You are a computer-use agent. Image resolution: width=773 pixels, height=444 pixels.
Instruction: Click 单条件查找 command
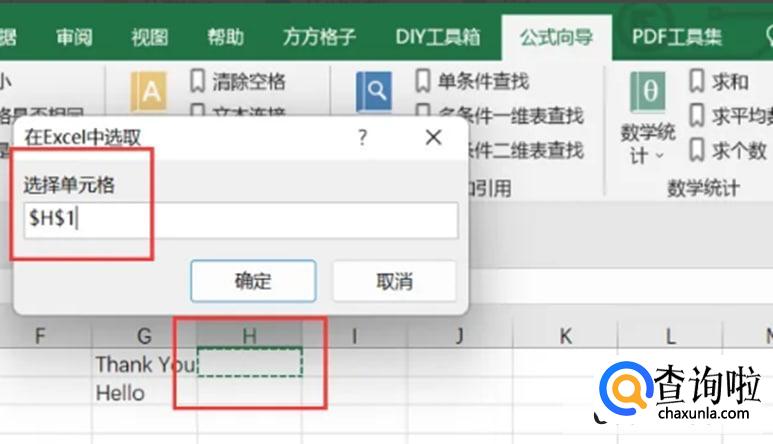click(x=473, y=81)
